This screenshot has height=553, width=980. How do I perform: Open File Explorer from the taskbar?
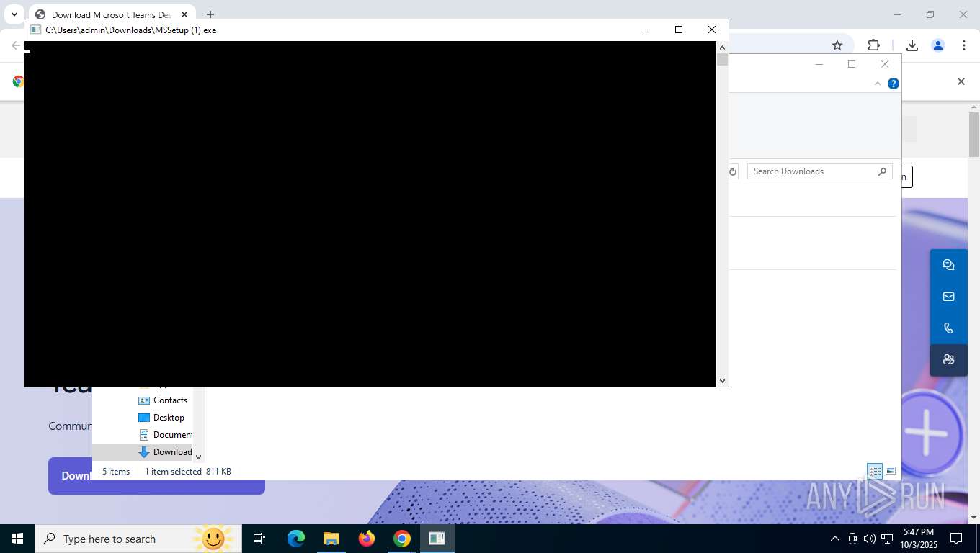click(331, 539)
